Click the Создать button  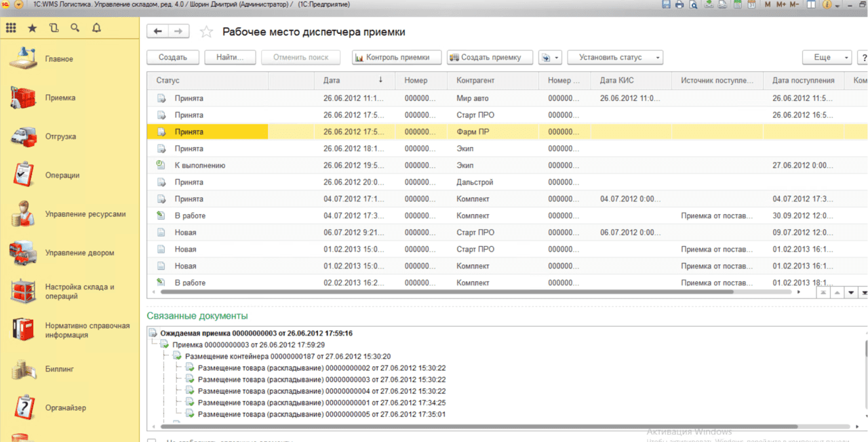click(x=173, y=58)
